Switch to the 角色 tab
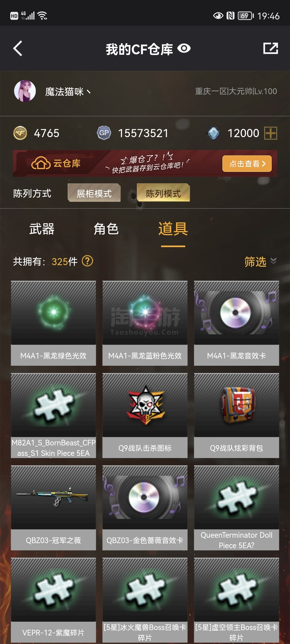This screenshot has height=644, width=290. click(106, 229)
